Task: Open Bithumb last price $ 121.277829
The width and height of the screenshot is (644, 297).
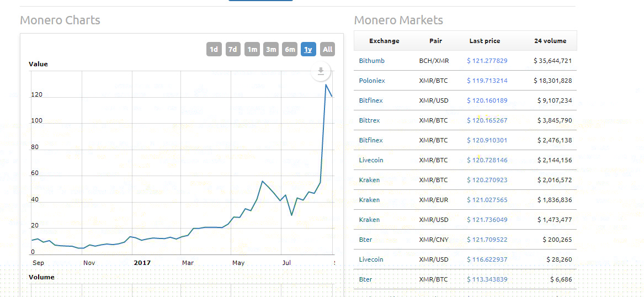Action: point(487,61)
